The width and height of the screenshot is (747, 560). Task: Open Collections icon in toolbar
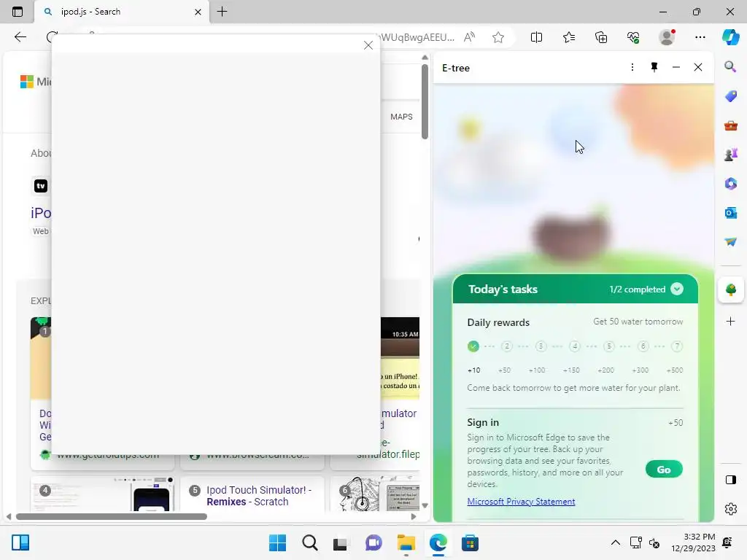(601, 37)
